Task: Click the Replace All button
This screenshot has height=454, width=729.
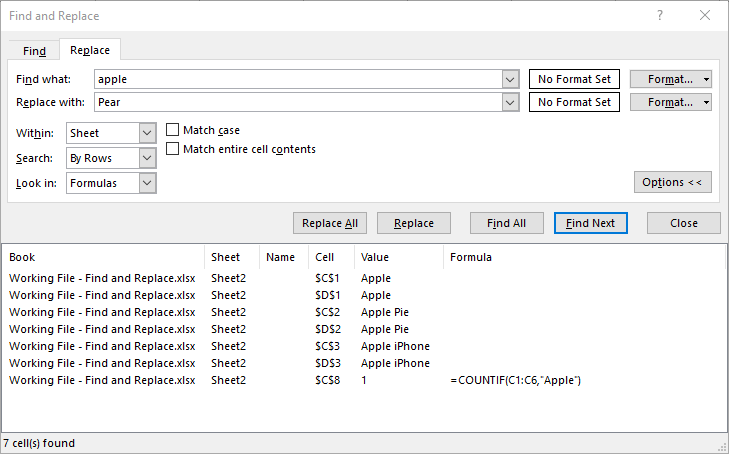Action: [x=329, y=223]
